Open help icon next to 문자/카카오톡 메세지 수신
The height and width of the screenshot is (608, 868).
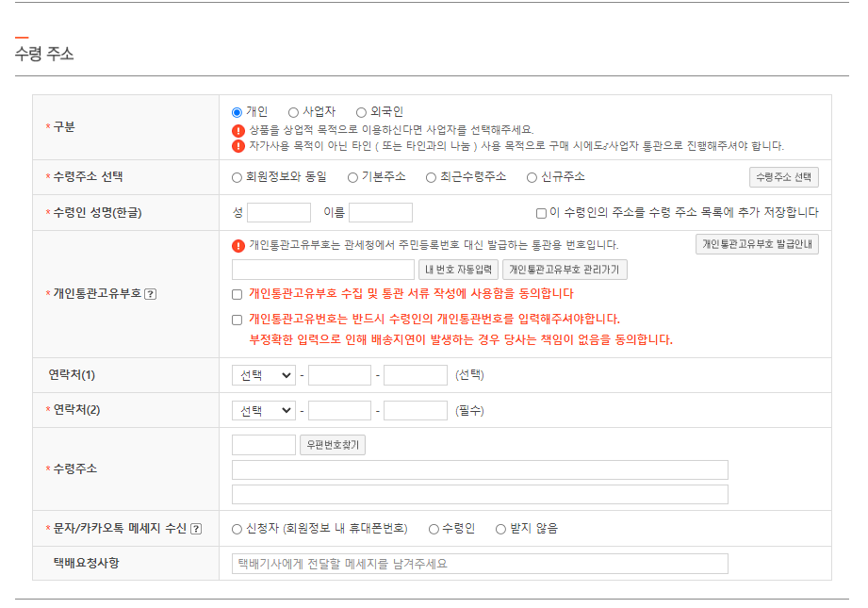tap(196, 529)
